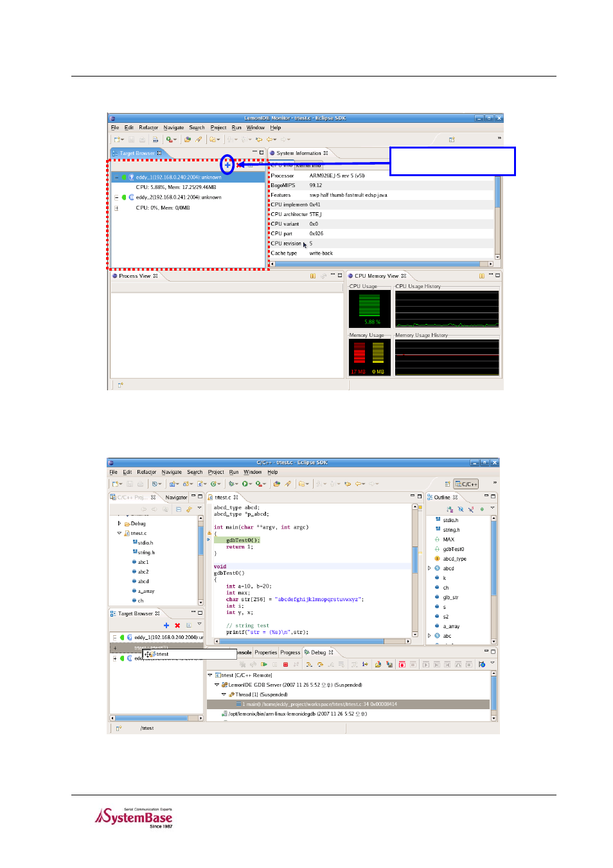Delete target red X in C/C++ Target Browser
Viewport: 613px width, 868px height.
pyautogui.click(x=177, y=625)
